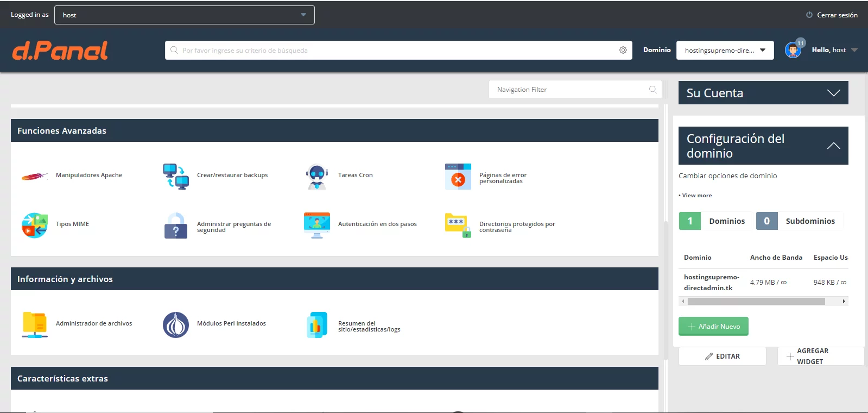Click the Crear/restaurar backups icon
868x413 pixels.
[175, 176]
